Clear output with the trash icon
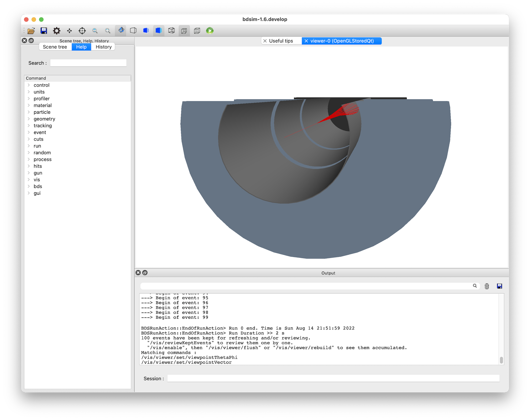Image resolution: width=530 pixels, height=420 pixels. coord(487,286)
